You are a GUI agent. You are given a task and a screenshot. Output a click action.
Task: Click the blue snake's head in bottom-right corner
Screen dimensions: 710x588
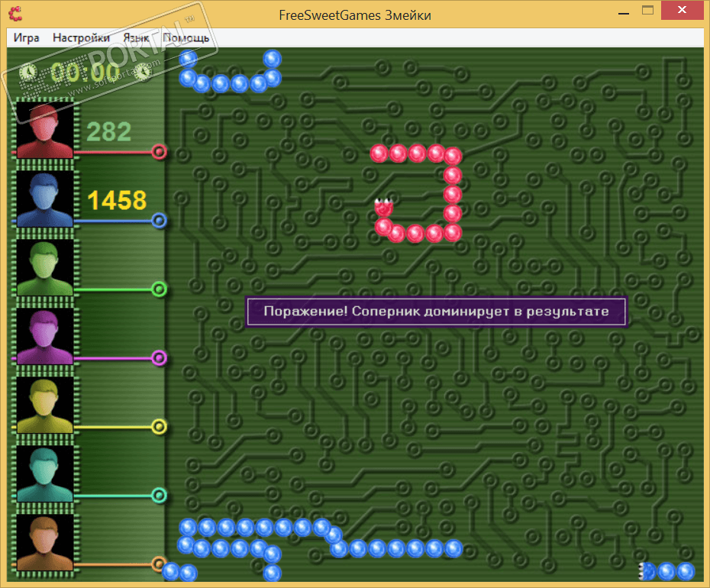[647, 571]
